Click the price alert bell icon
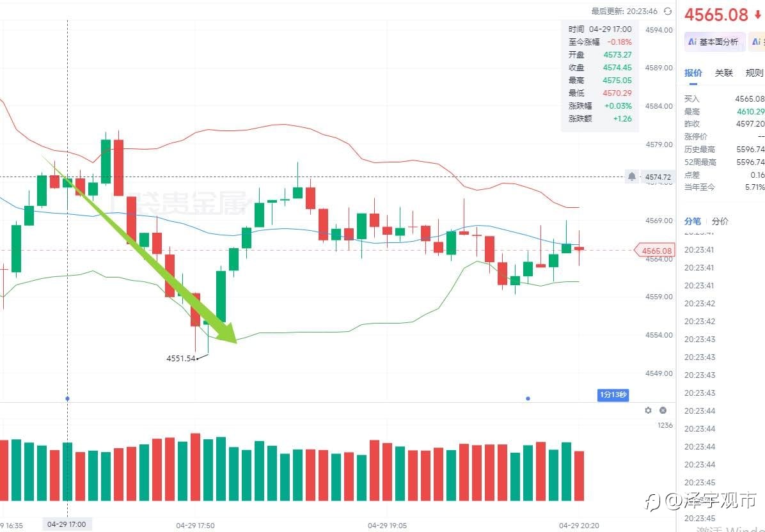The width and height of the screenshot is (765, 532). click(x=632, y=176)
